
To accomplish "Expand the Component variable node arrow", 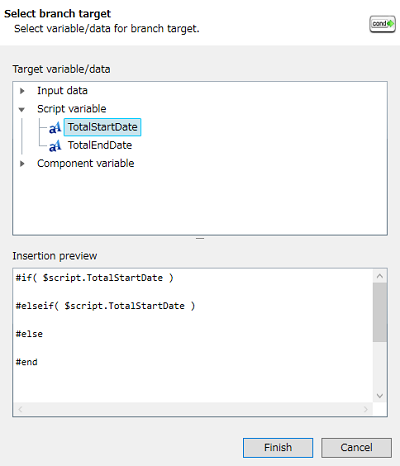I will tap(22, 164).
